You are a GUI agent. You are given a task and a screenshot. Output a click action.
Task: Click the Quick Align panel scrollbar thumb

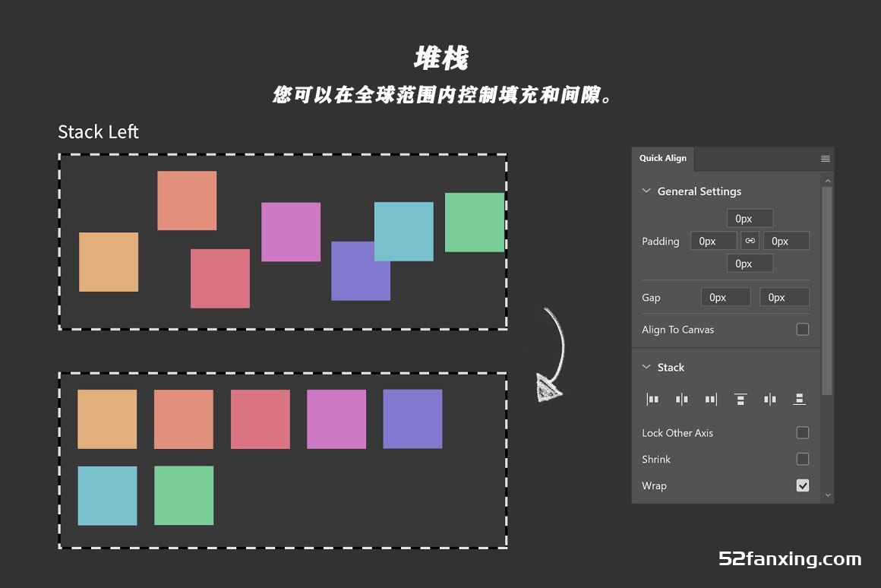[827, 291]
